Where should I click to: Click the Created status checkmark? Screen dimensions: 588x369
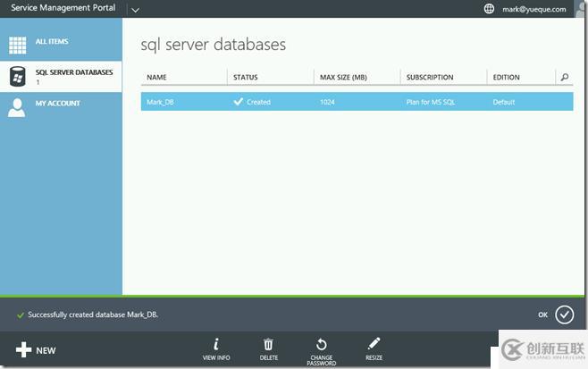(238, 102)
